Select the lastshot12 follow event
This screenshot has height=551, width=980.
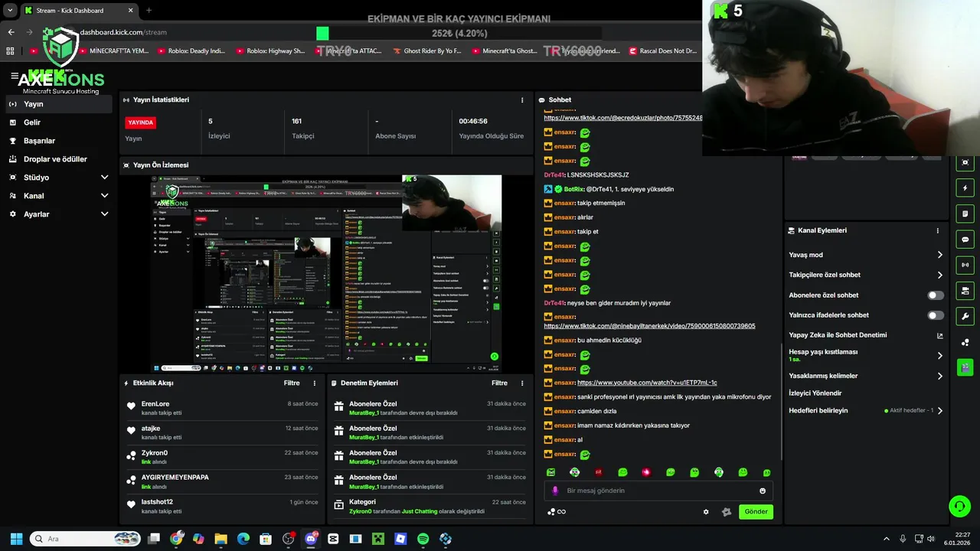click(x=223, y=507)
